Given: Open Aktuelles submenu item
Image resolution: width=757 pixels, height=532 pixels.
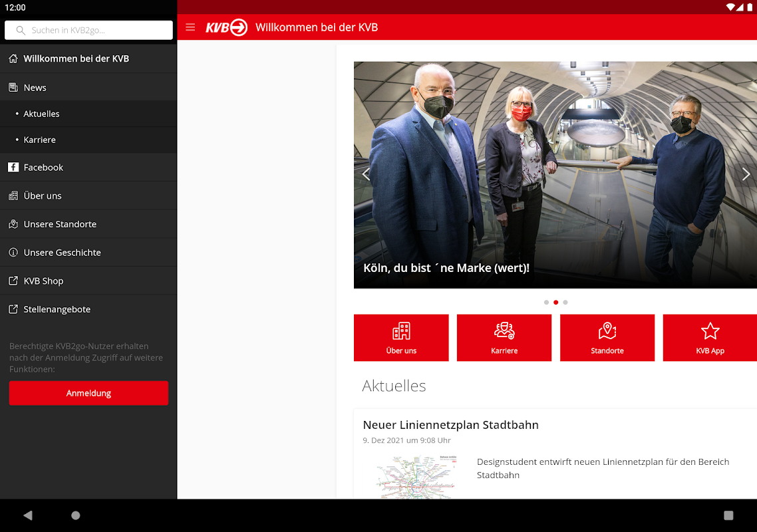Looking at the screenshot, I should 88,114.
